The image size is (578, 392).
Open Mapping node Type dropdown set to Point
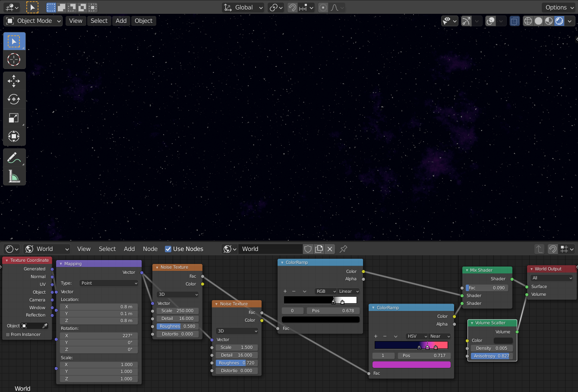pos(109,283)
